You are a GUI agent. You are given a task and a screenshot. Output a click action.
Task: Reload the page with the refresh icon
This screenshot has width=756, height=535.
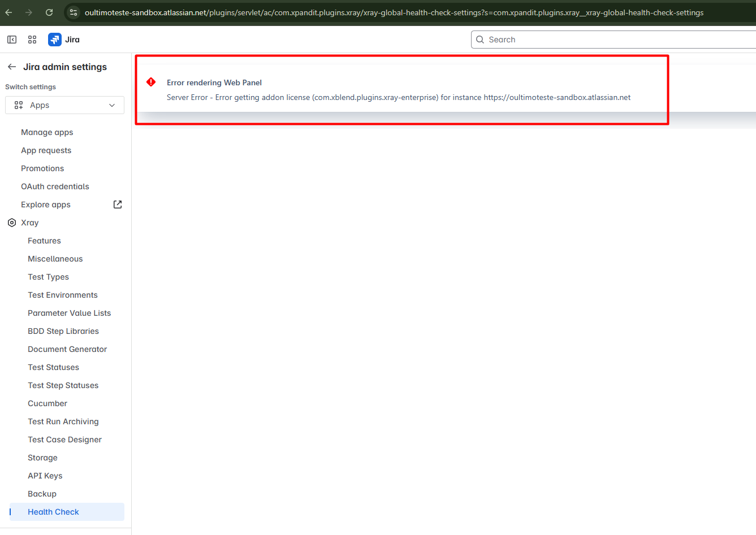49,12
